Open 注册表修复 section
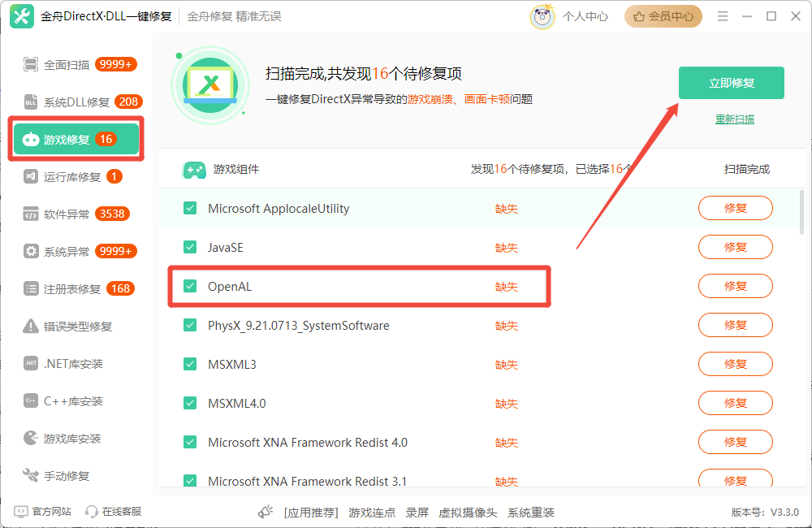Screen dimensions: 812x528 tap(76, 288)
